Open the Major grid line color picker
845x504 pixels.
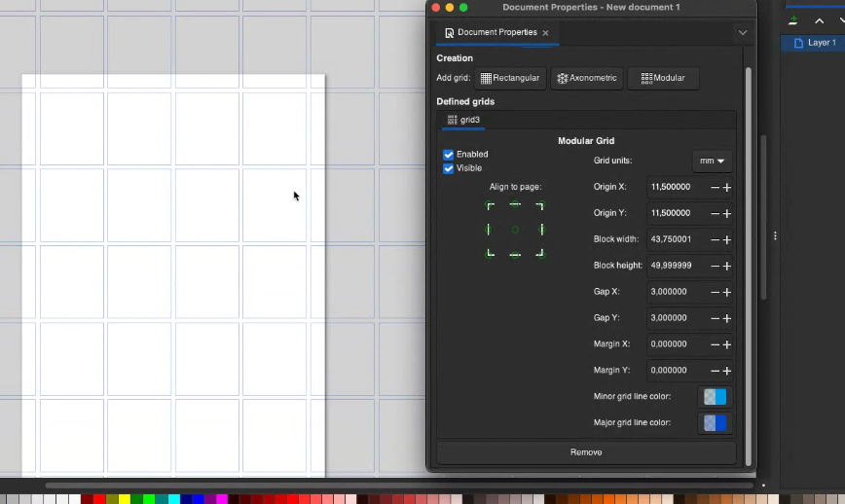[715, 423]
